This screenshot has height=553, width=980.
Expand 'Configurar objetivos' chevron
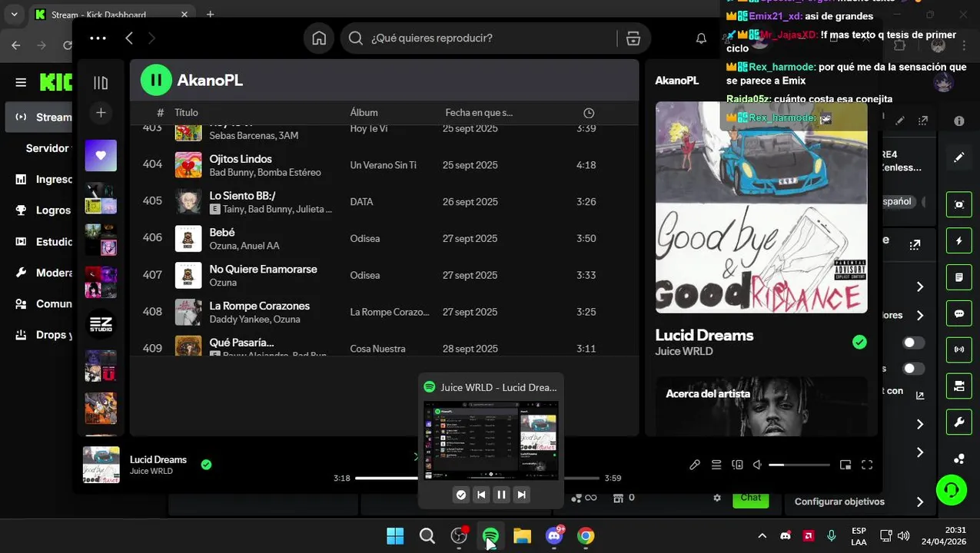click(920, 502)
